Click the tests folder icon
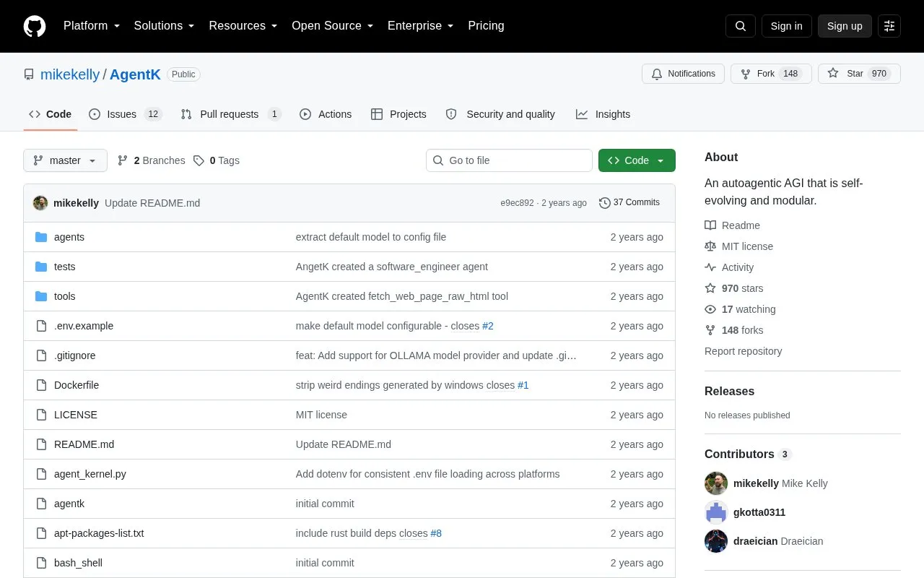The image size is (924, 578). tap(41, 267)
